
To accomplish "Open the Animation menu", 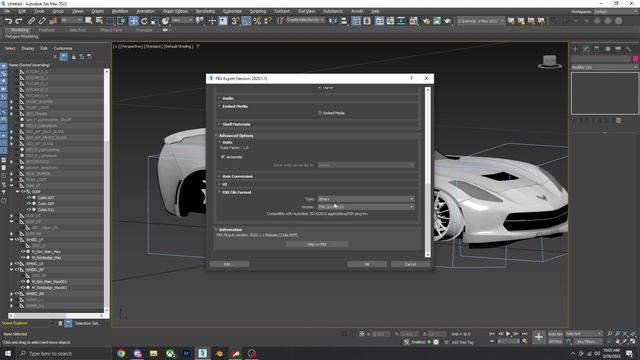I will 145,11.
